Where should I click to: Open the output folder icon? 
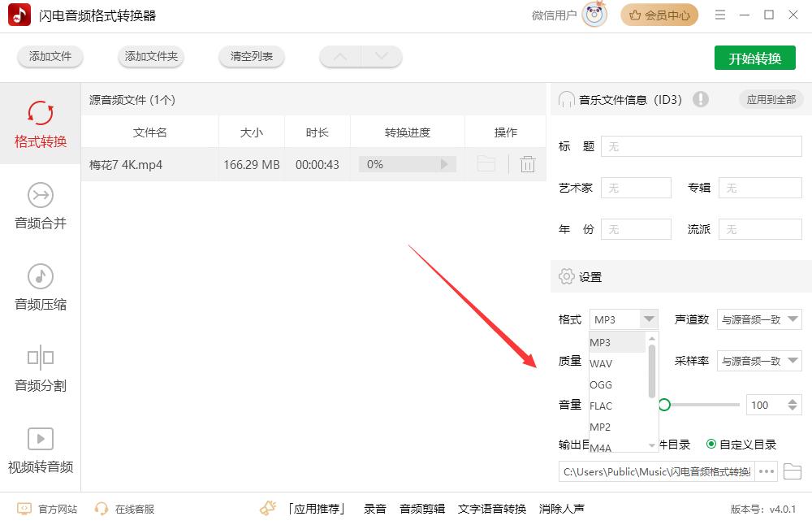pos(792,471)
